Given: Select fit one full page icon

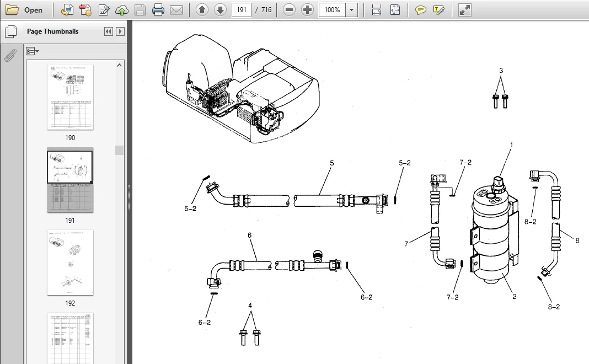Looking at the screenshot, I should click(x=395, y=10).
